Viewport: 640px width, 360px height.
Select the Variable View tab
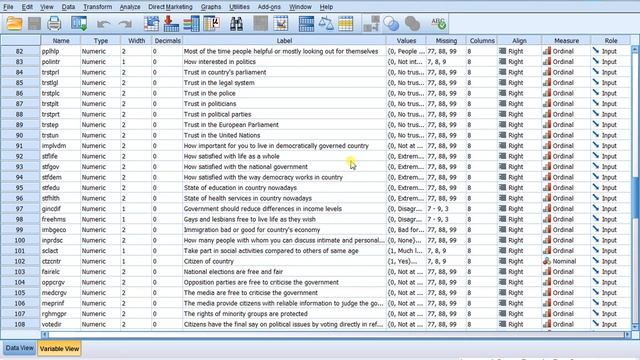click(59, 349)
